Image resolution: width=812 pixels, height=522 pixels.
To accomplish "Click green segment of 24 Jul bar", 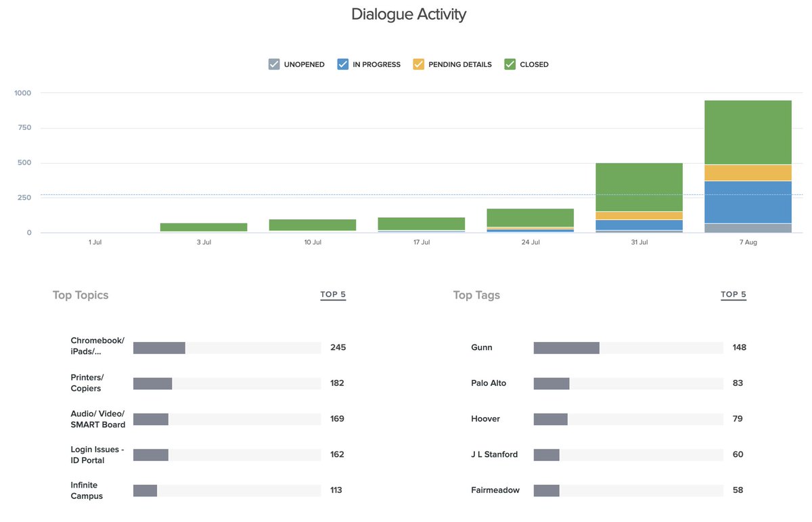I will click(531, 217).
